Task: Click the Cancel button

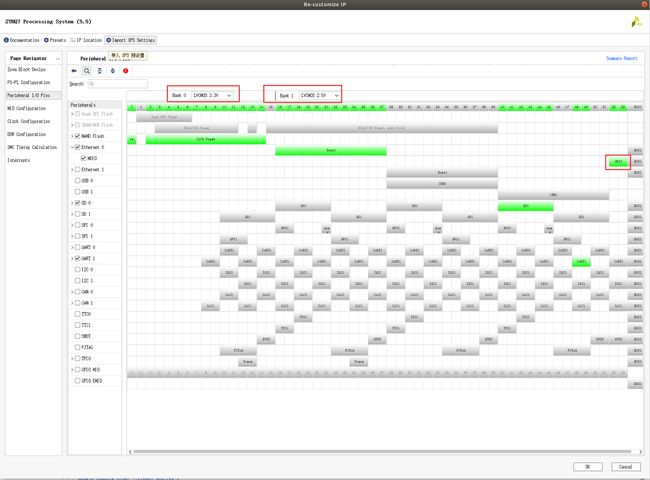Action: point(626,467)
